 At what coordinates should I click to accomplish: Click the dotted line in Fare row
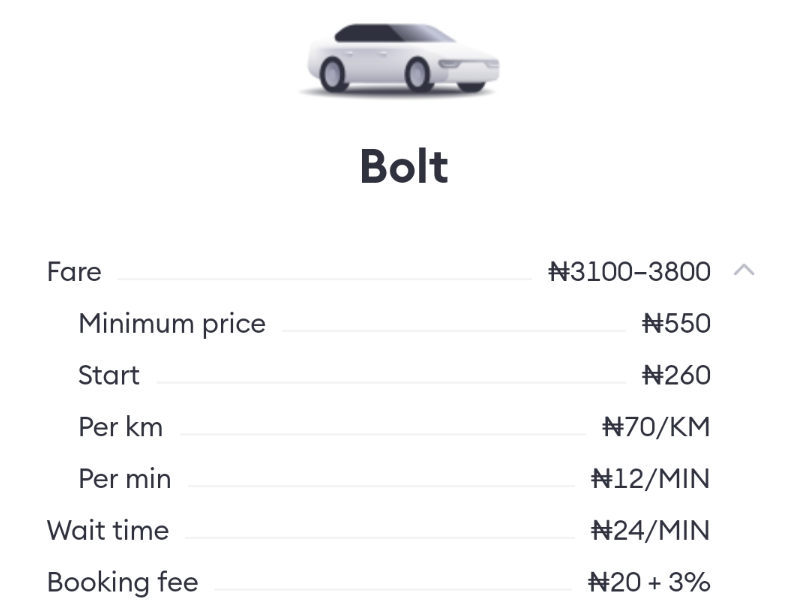(325, 279)
